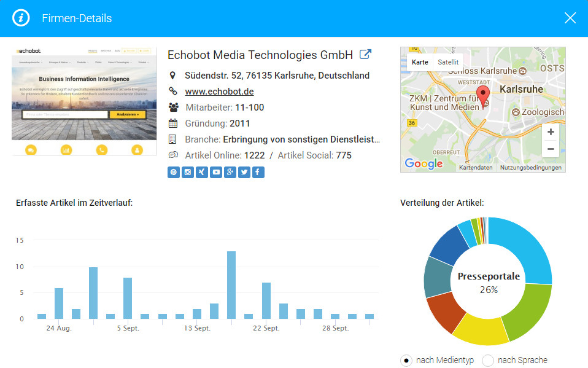Open the Instagram profile icon
This screenshot has height=368, width=588.
click(188, 173)
